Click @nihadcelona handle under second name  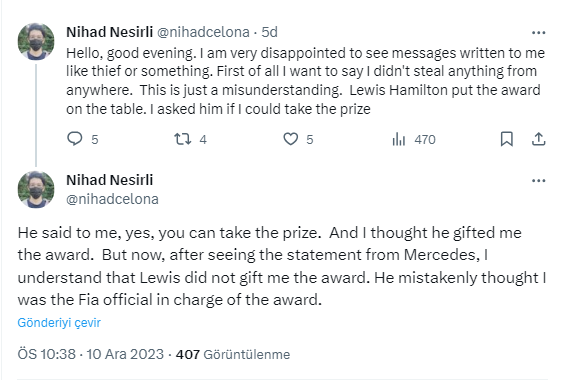112,199
